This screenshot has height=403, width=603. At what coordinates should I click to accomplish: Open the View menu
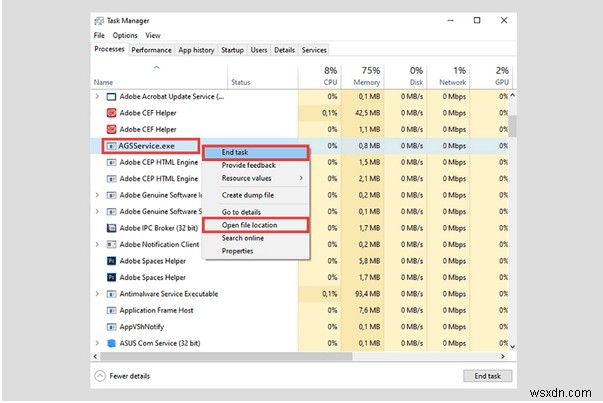pyautogui.click(x=153, y=35)
